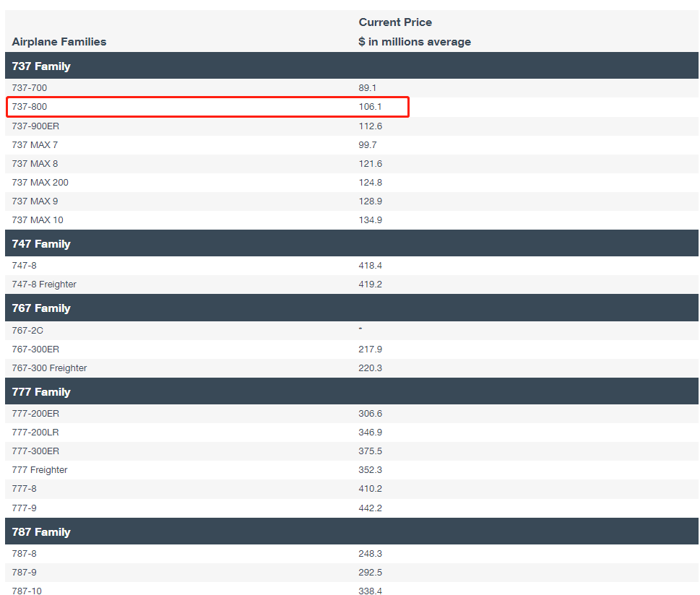Click the 737 MAX 200 model name
Screen dimensions: 700x595
(x=40, y=183)
